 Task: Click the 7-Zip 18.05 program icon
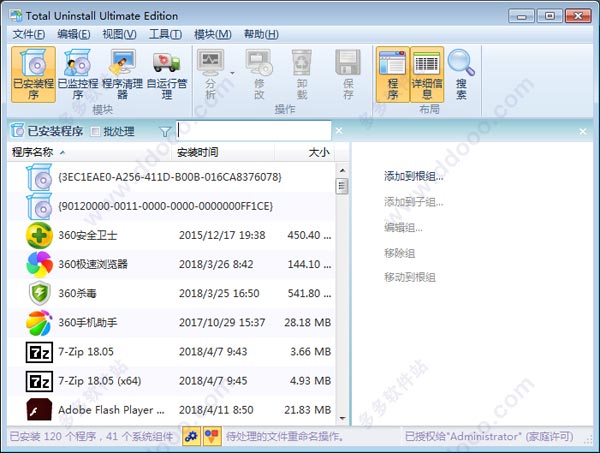pos(39,352)
